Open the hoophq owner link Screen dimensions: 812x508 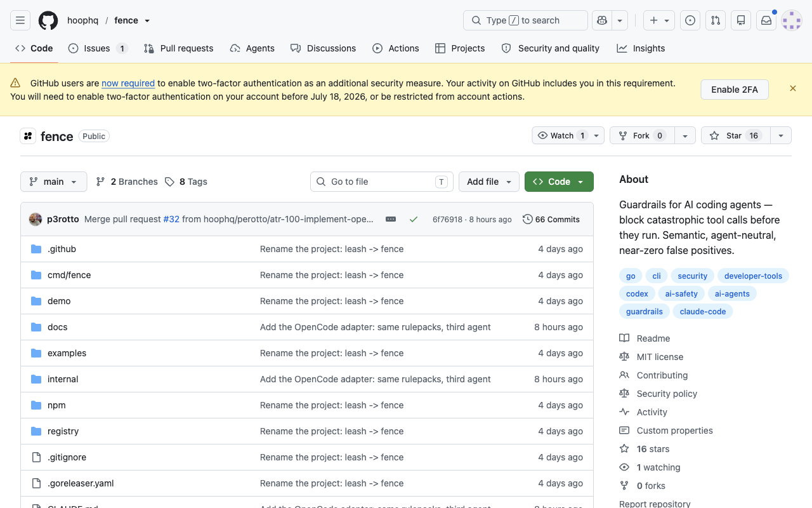click(x=83, y=20)
